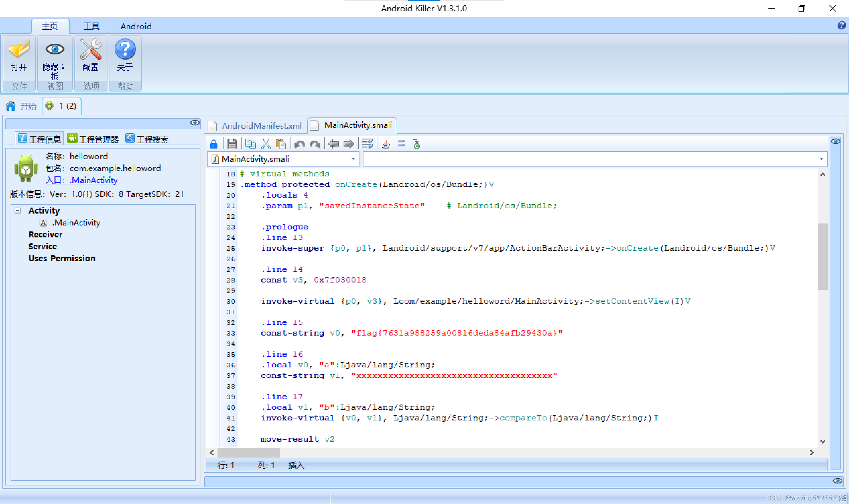Click the Android robot app icon
The height and width of the screenshot is (504, 849).
point(26,169)
